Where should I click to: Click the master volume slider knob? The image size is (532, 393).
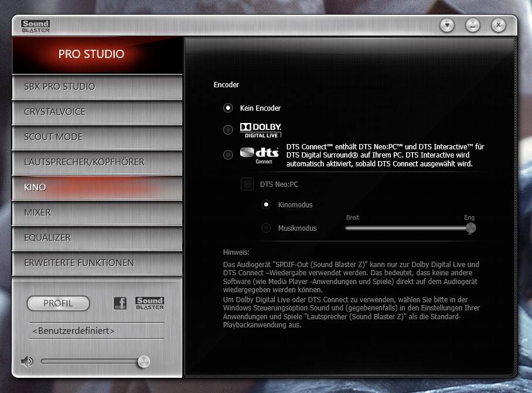[x=144, y=362]
